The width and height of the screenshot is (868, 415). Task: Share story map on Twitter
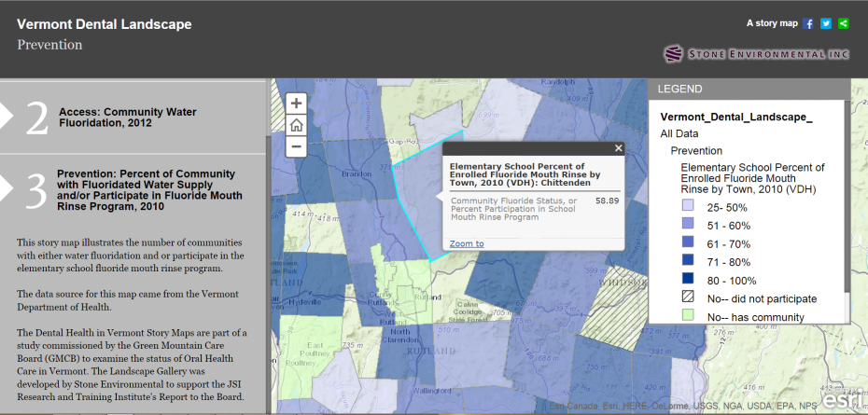826,23
